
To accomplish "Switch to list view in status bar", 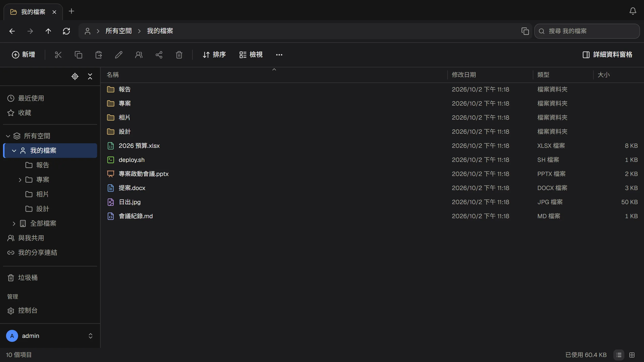I will point(619,355).
